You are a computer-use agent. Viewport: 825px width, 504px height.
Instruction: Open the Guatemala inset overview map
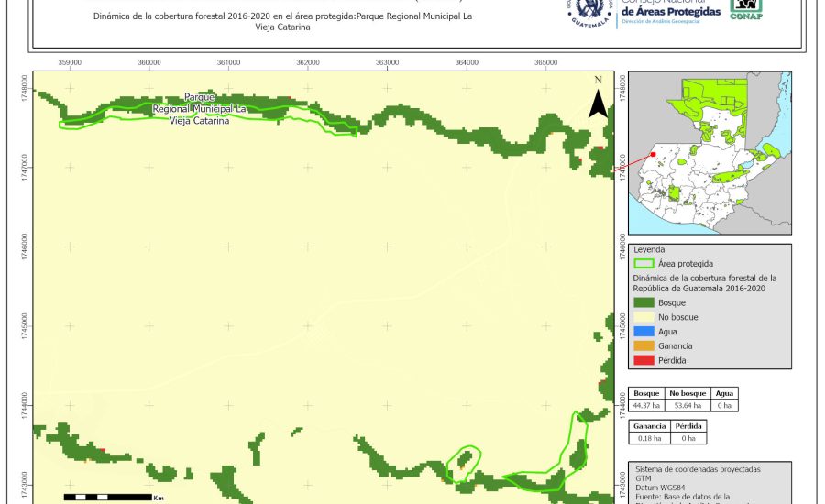[710, 153]
